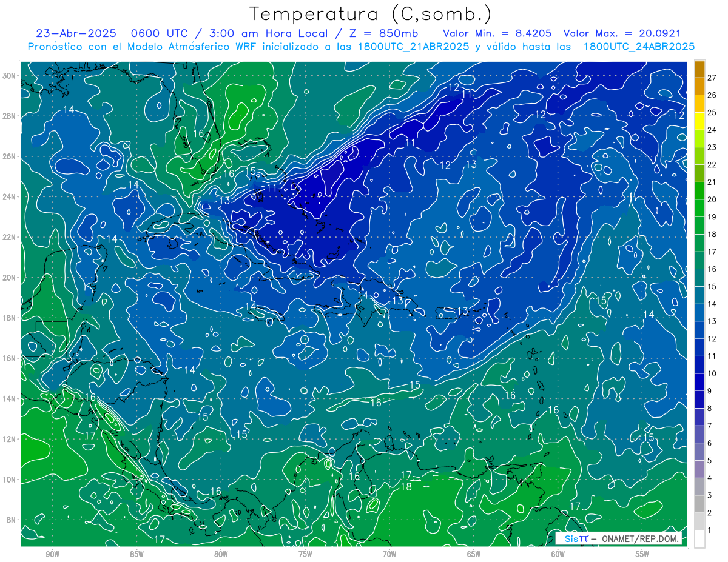The image size is (728, 562).
Task: Click the 26N latitude axis label
Action: (9, 156)
